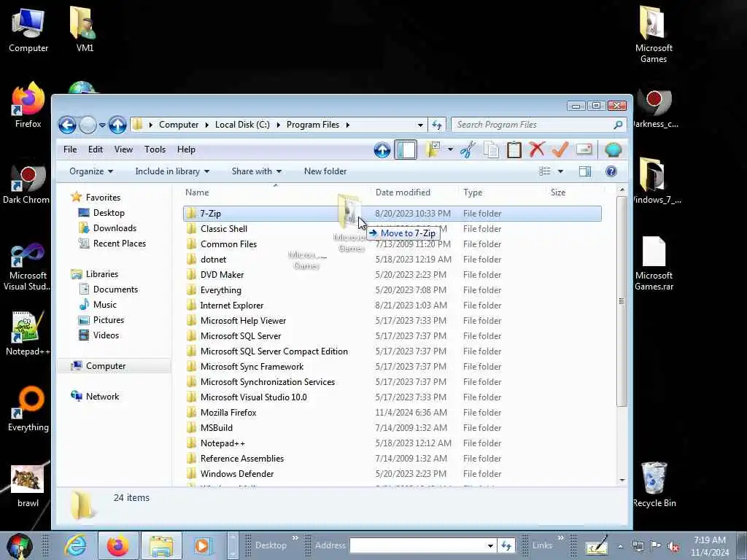Click the Cut scissors icon
This screenshot has width=747, height=560.
[x=468, y=150]
